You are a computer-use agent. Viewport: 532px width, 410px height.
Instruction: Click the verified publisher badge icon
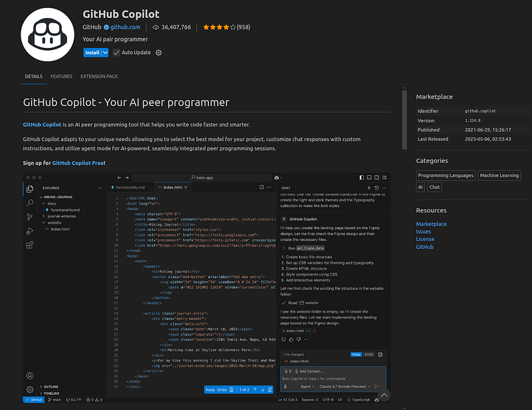coord(106,27)
